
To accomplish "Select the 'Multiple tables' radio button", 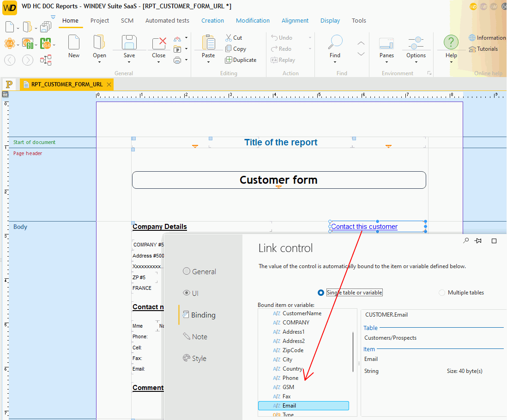I will (x=442, y=293).
